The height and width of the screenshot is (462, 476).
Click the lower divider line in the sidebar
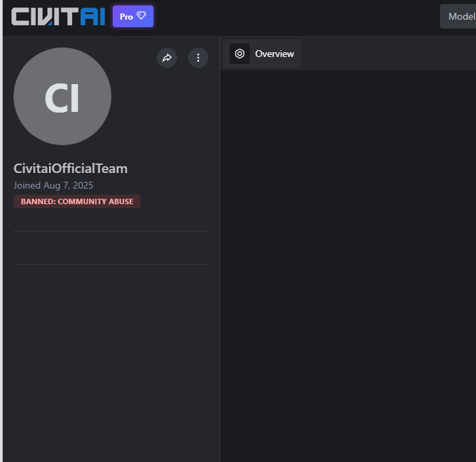[111, 264]
